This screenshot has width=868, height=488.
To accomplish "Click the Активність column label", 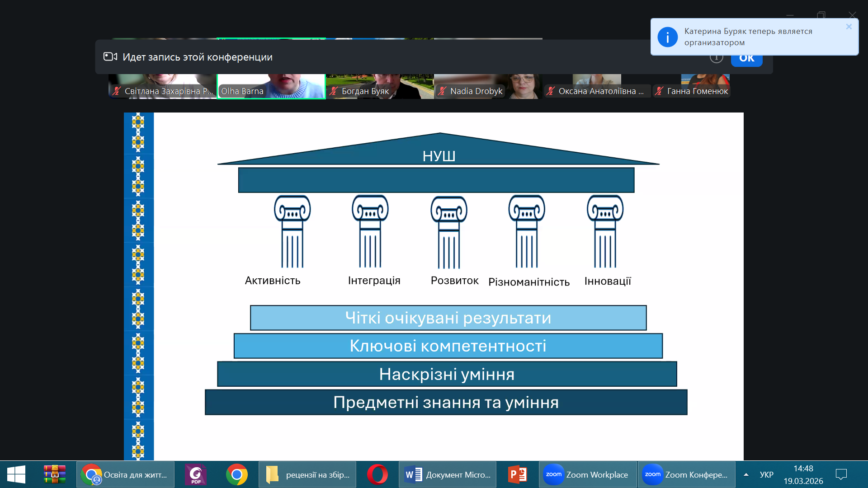I will (x=273, y=281).
